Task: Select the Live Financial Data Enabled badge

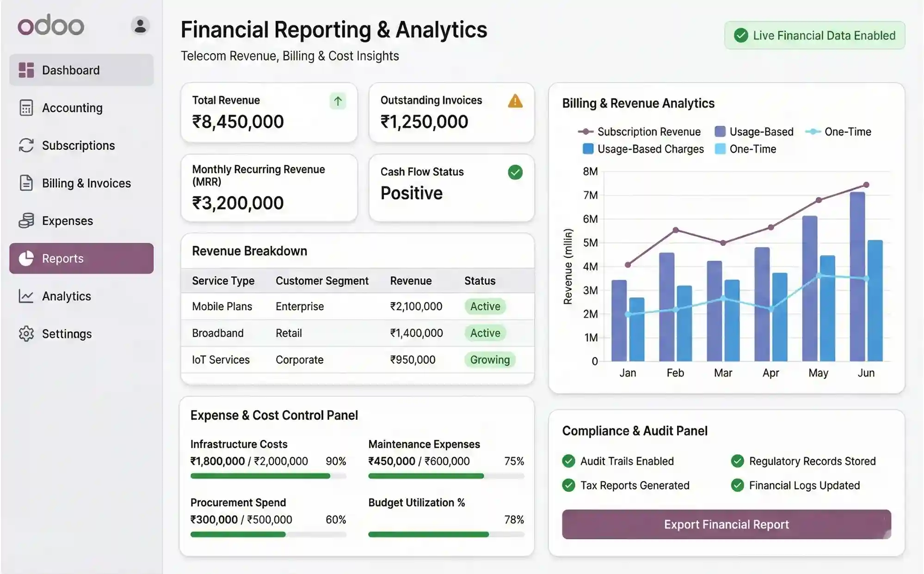Action: (814, 35)
